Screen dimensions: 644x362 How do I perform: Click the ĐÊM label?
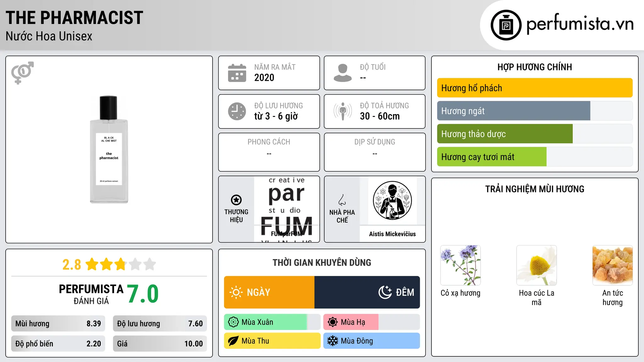point(405,292)
